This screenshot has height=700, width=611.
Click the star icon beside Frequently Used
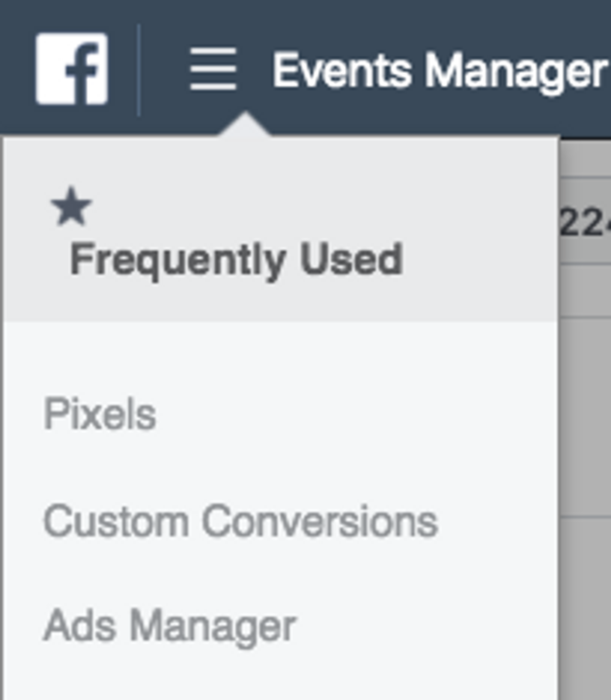[71, 206]
